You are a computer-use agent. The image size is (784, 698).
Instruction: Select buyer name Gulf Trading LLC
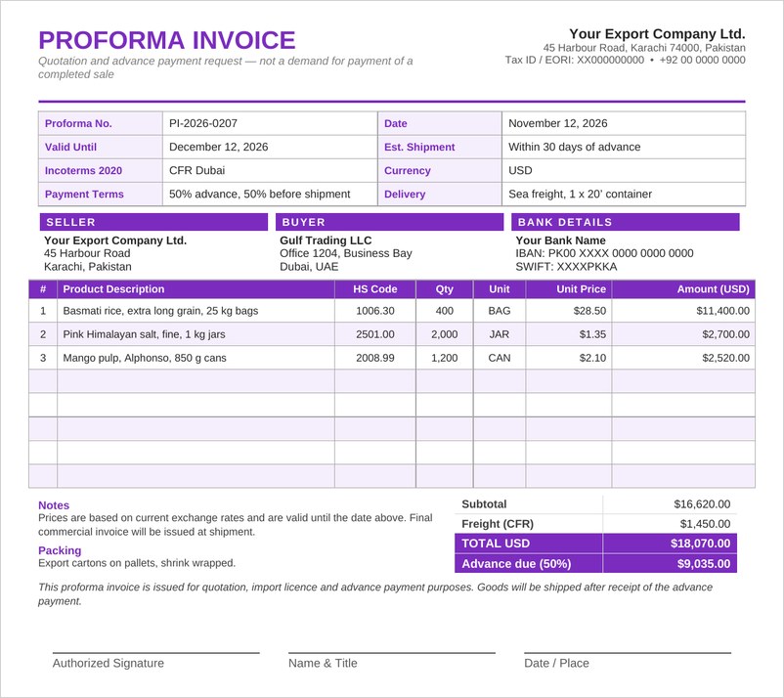pos(326,240)
